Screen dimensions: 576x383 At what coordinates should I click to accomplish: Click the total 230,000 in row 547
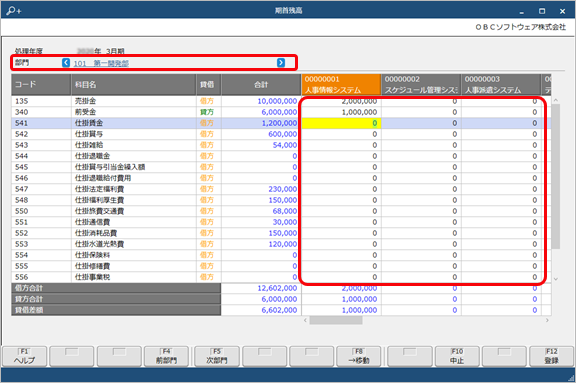tap(282, 189)
